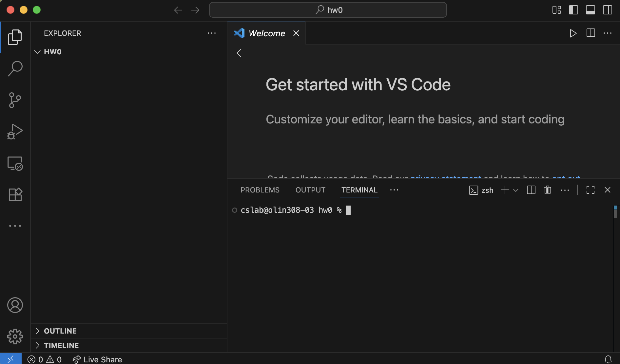
Task: Kill the terminal with the trash icon
Action: click(547, 190)
